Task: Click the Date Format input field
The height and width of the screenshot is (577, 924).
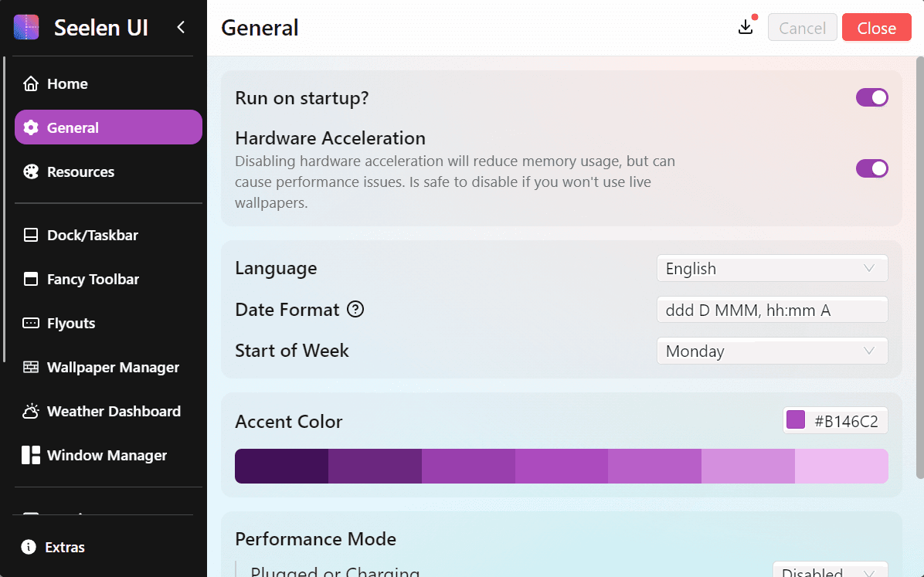Action: point(771,309)
